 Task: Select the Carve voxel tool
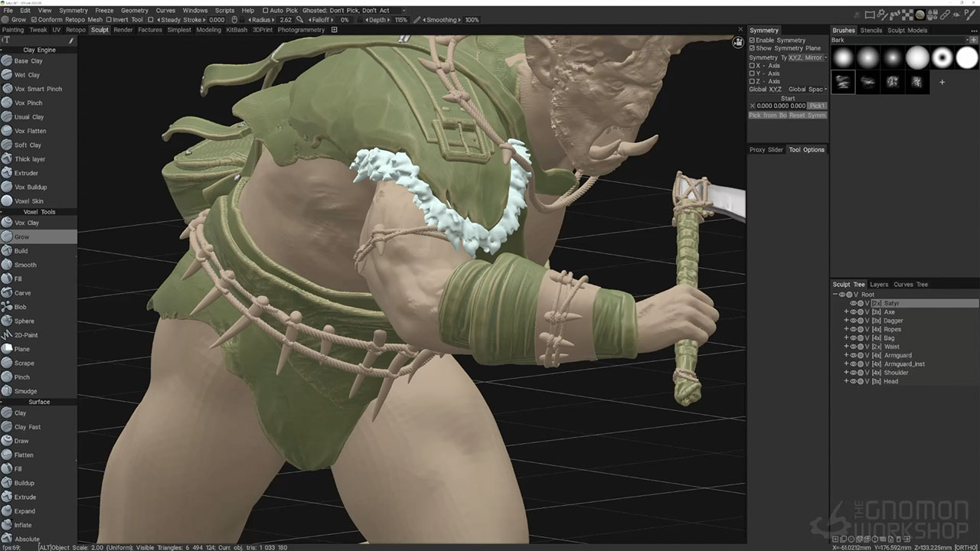[22, 293]
